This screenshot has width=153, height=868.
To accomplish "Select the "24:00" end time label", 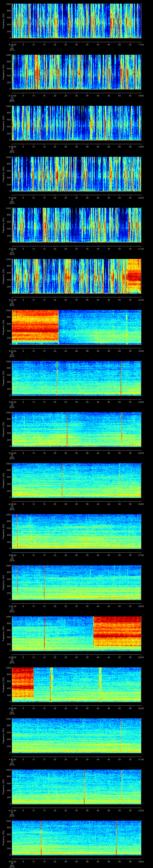I will [x=141, y=402].
